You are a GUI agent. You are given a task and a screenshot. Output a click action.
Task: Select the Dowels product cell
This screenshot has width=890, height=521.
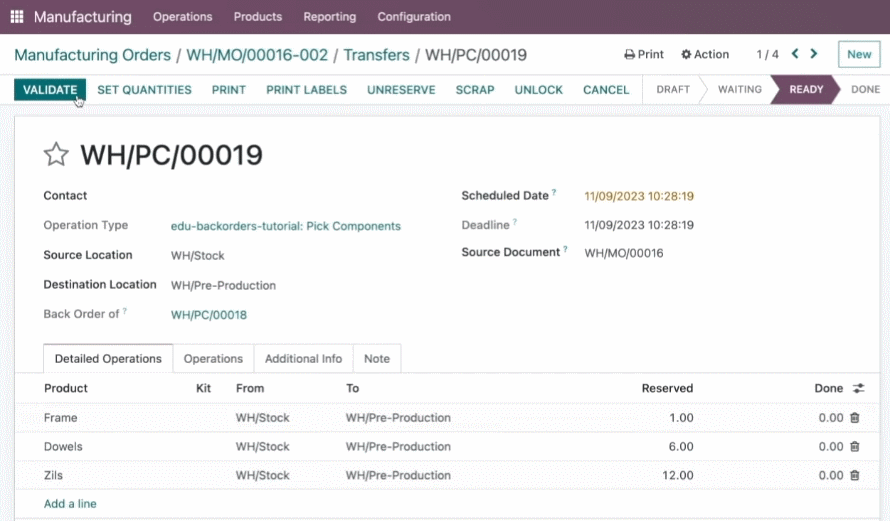point(63,447)
